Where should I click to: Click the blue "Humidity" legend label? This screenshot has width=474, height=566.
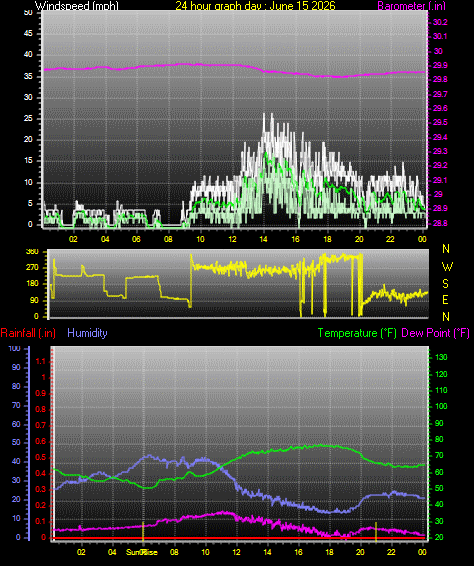coord(87,333)
